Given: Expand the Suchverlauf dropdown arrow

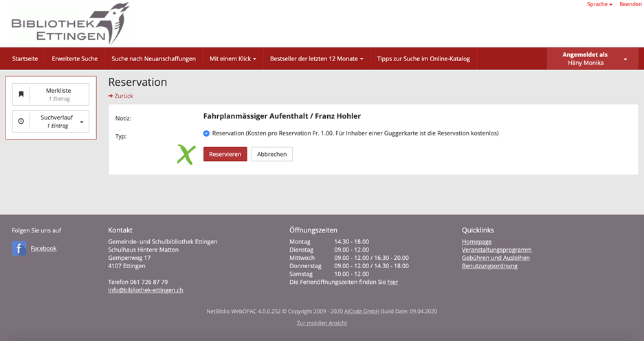Looking at the screenshot, I should pos(82,122).
